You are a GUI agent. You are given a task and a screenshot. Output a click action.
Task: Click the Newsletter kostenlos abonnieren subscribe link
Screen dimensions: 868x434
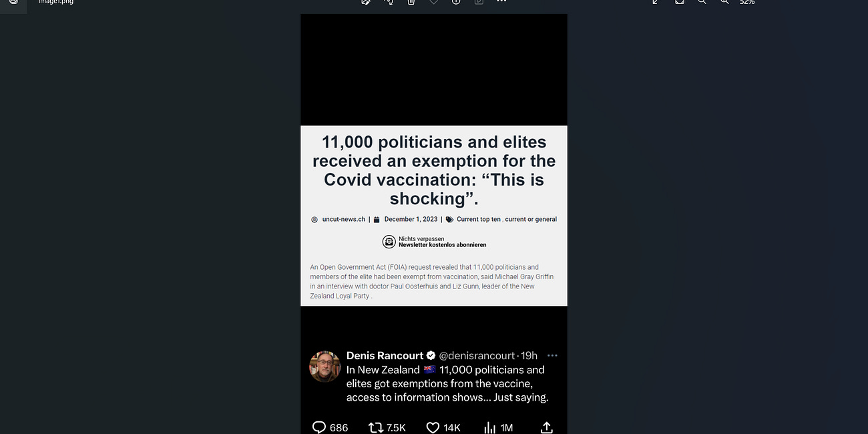point(442,244)
